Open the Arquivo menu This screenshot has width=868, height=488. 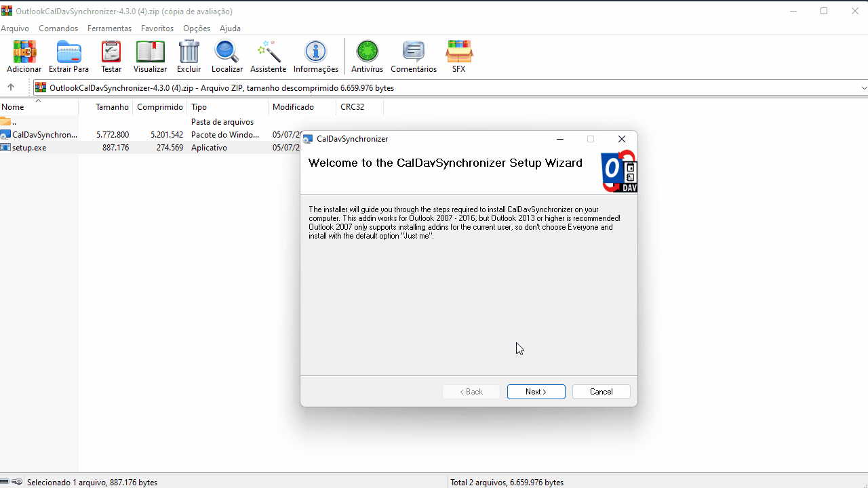tap(15, 28)
